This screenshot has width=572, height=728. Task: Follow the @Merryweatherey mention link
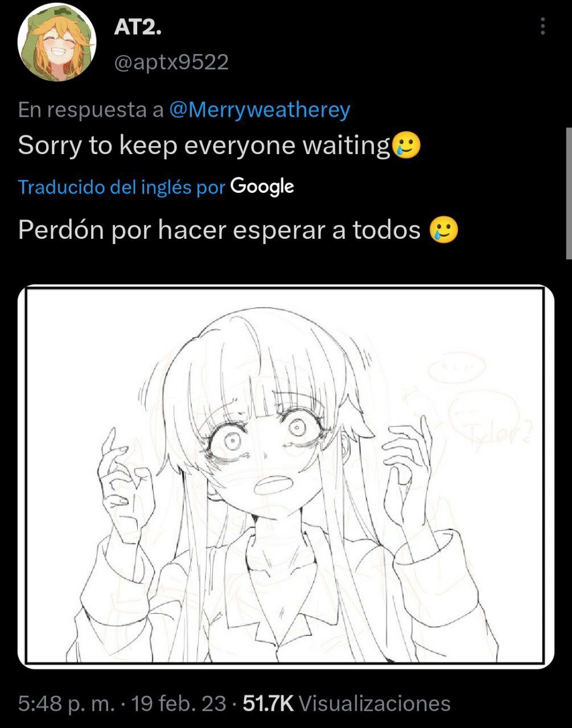click(260, 109)
